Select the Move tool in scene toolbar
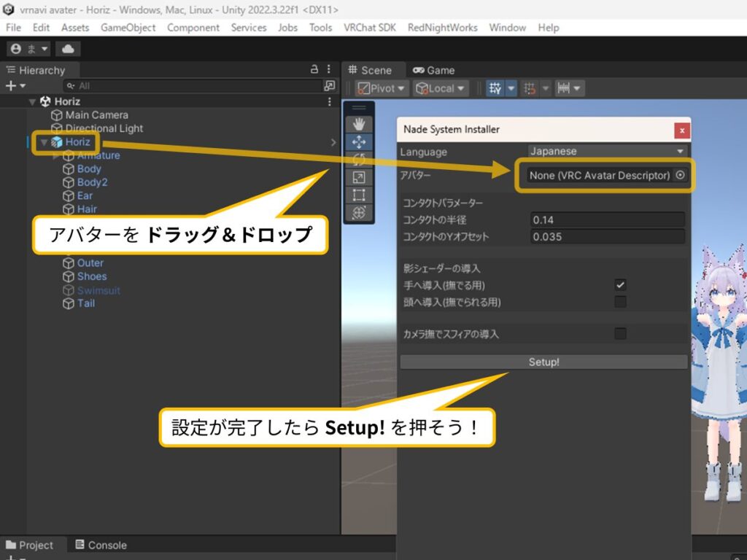The width and height of the screenshot is (747, 560). [359, 142]
